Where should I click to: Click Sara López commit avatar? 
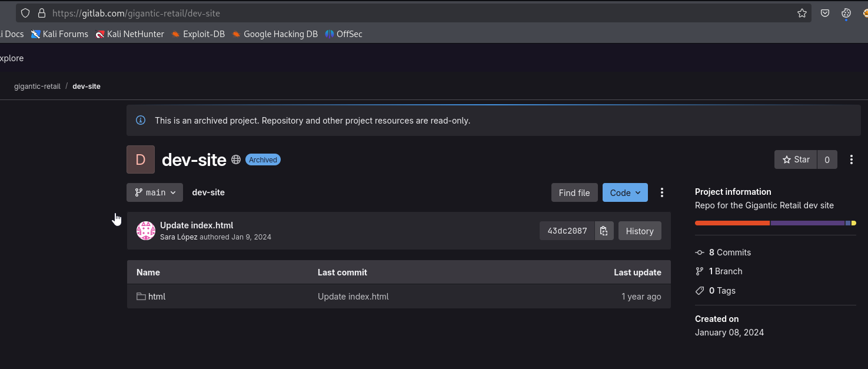pyautogui.click(x=146, y=231)
